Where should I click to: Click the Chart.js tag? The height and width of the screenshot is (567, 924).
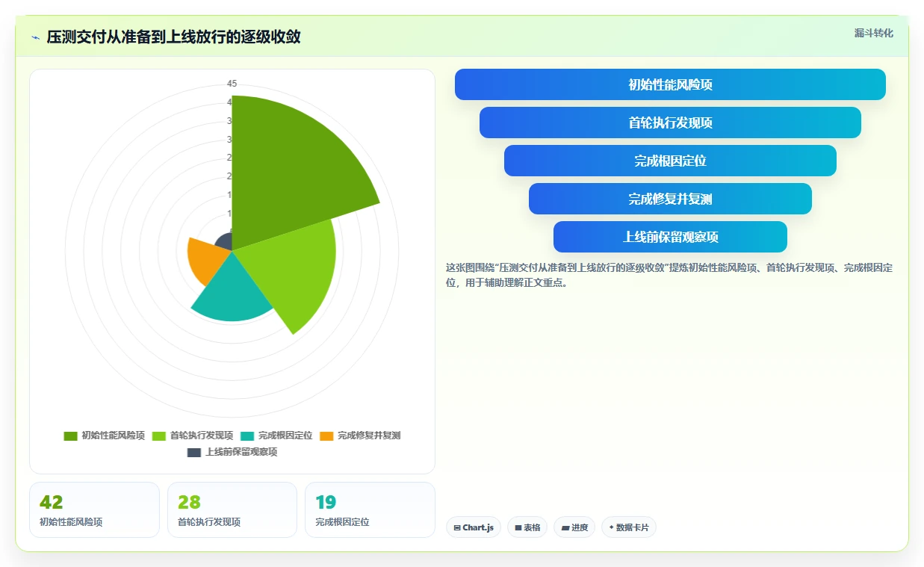coord(474,527)
